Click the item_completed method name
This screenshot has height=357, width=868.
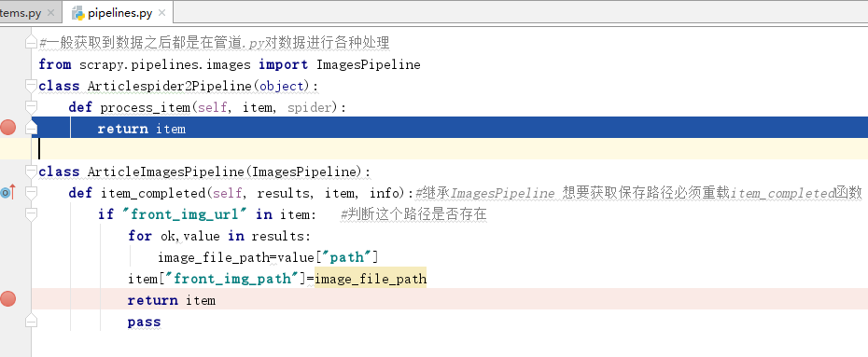point(153,194)
